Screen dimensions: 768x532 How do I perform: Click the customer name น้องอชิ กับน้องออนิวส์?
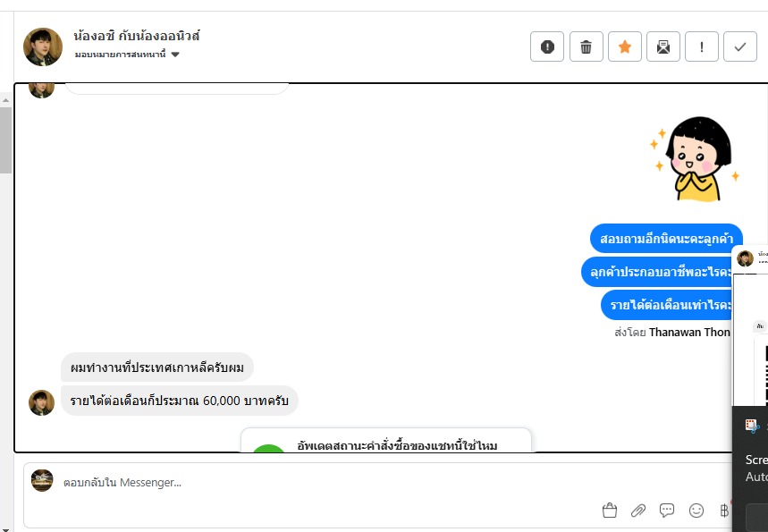[x=137, y=36]
